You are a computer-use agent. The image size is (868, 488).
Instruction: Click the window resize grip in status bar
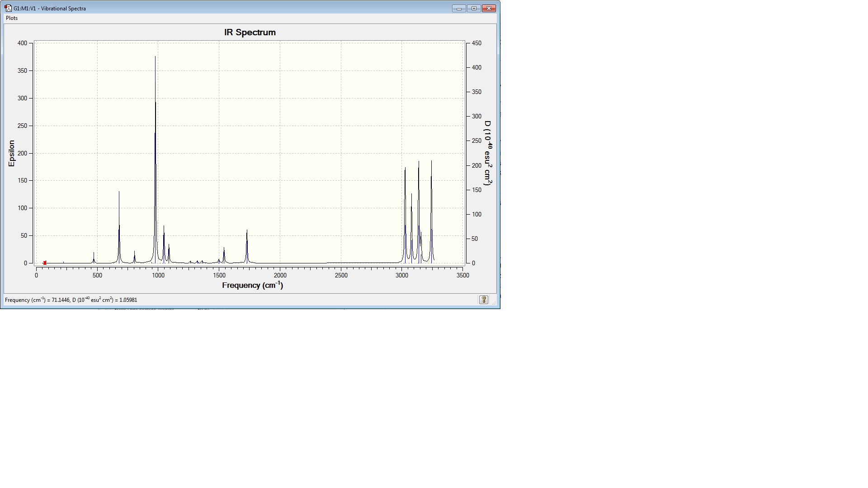pos(494,303)
